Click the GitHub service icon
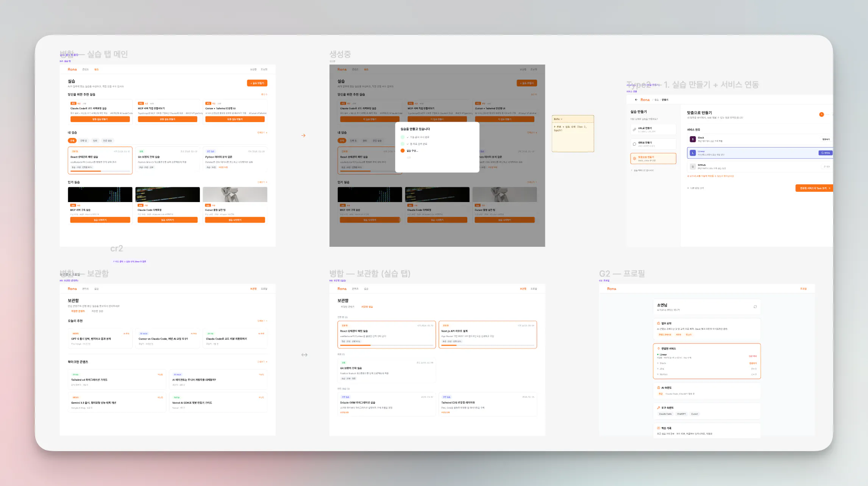The image size is (868, 486). (693, 166)
